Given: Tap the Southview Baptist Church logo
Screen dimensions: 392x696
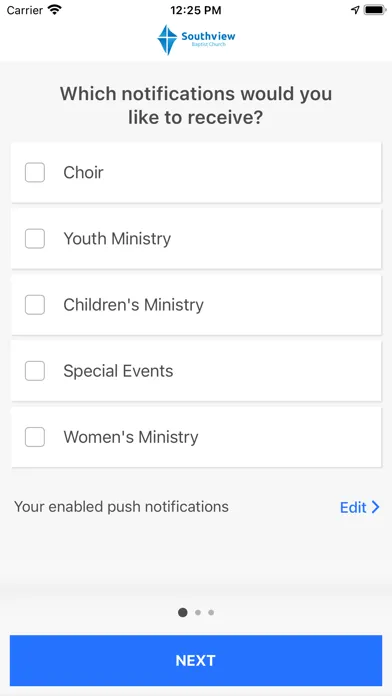Looking at the screenshot, I should (x=196, y=40).
